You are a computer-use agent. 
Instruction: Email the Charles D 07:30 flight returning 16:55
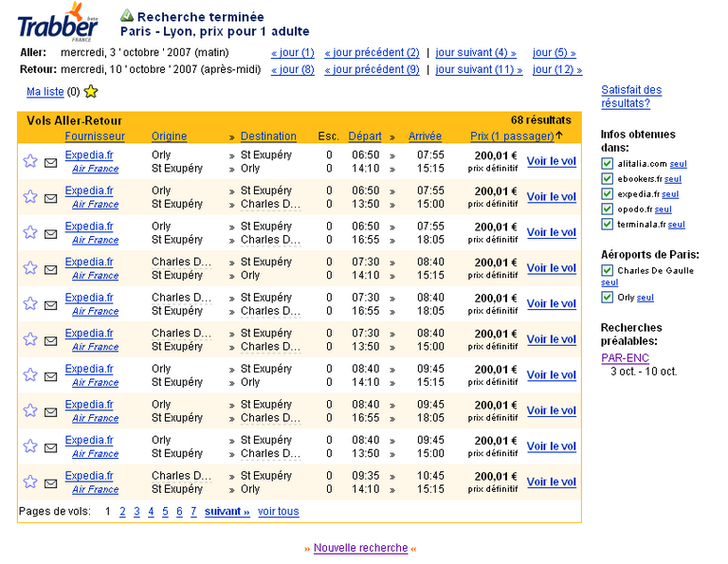(x=50, y=305)
